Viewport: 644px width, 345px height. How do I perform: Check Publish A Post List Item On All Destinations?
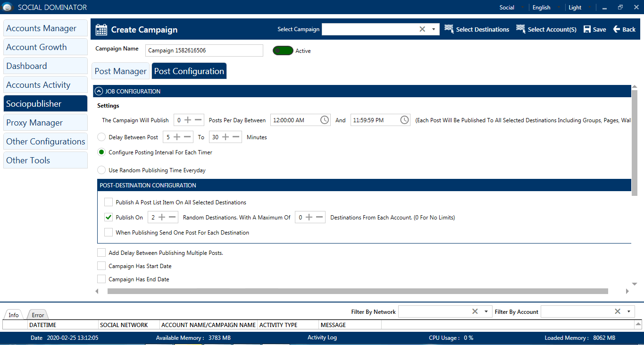click(109, 202)
